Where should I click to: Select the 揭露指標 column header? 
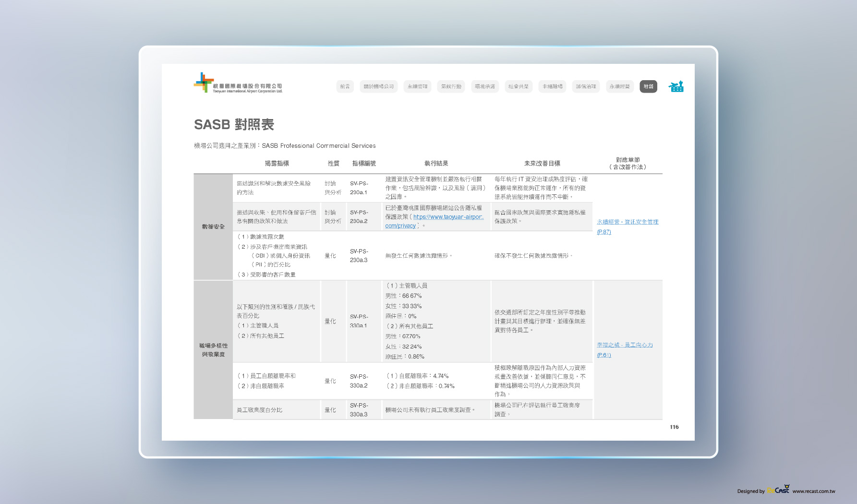[x=277, y=164]
